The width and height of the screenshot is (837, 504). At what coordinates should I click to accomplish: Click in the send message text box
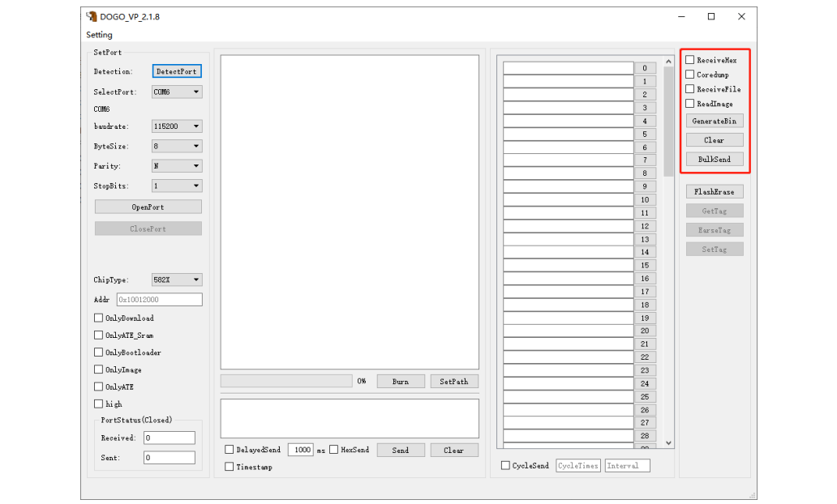pos(350,418)
